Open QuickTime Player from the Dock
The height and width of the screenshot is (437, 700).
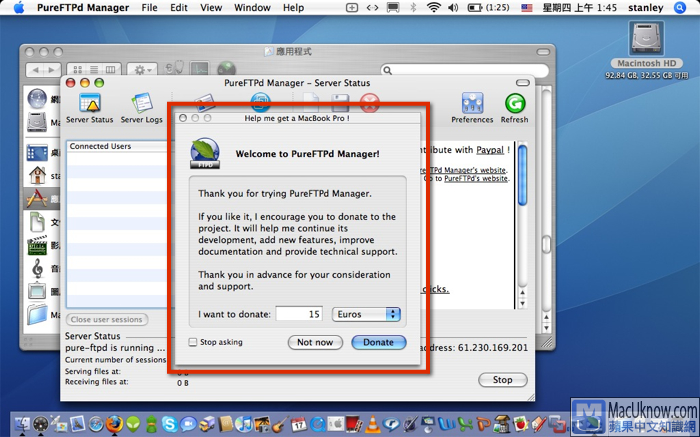click(x=318, y=424)
